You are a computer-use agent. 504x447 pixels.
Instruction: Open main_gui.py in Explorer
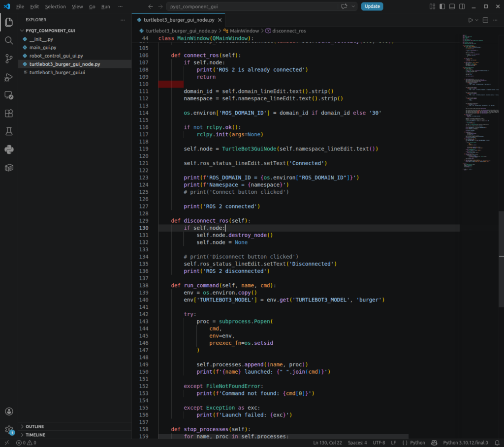point(75,48)
